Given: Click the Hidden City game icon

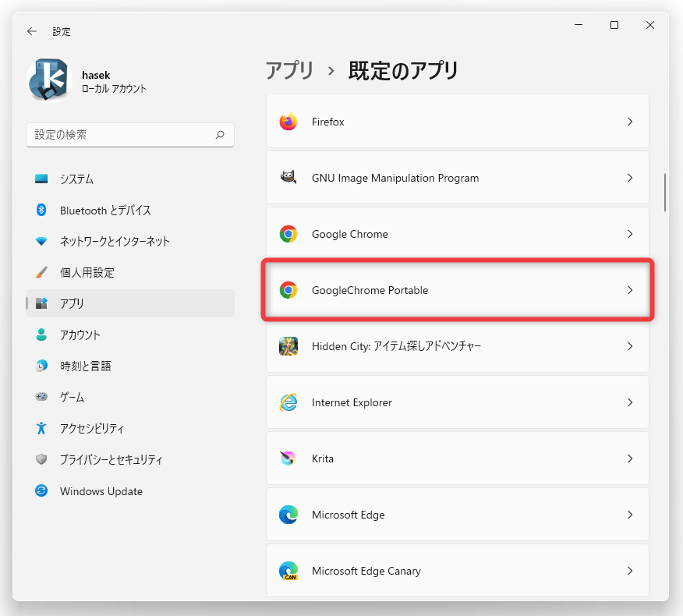Looking at the screenshot, I should pyautogui.click(x=288, y=346).
